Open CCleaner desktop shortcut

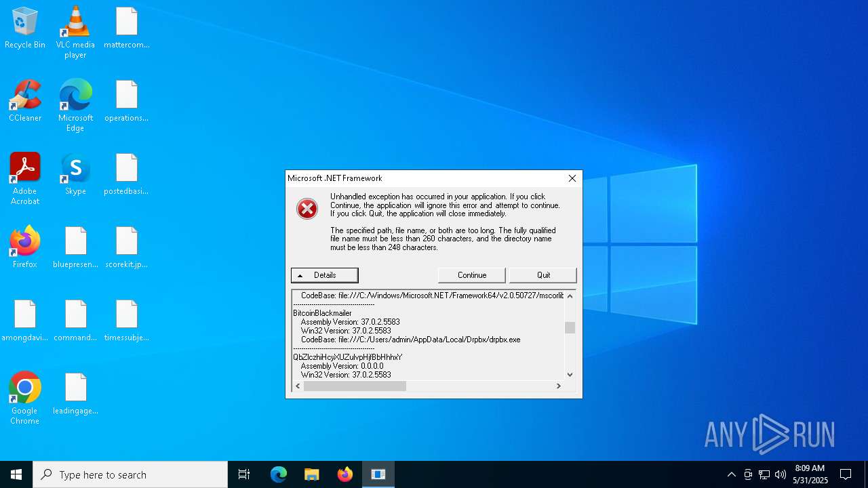pyautogui.click(x=25, y=102)
